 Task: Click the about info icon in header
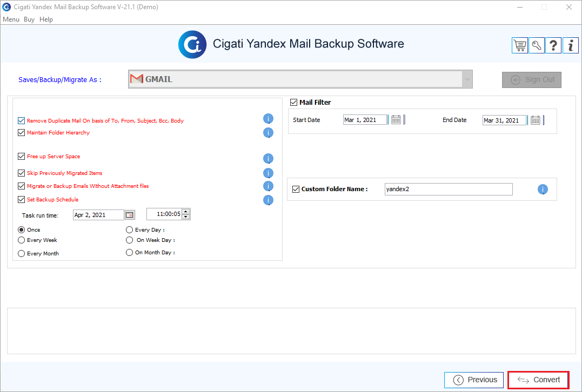click(571, 45)
